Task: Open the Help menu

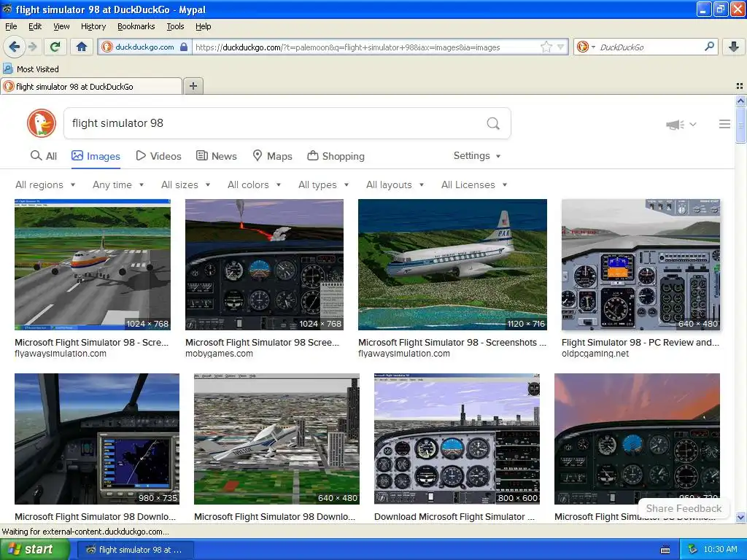Action: [204, 26]
